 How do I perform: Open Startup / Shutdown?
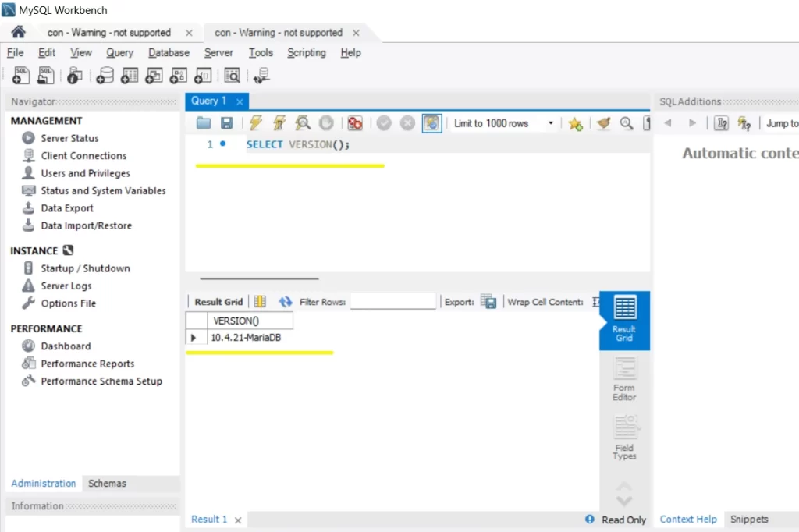(85, 268)
